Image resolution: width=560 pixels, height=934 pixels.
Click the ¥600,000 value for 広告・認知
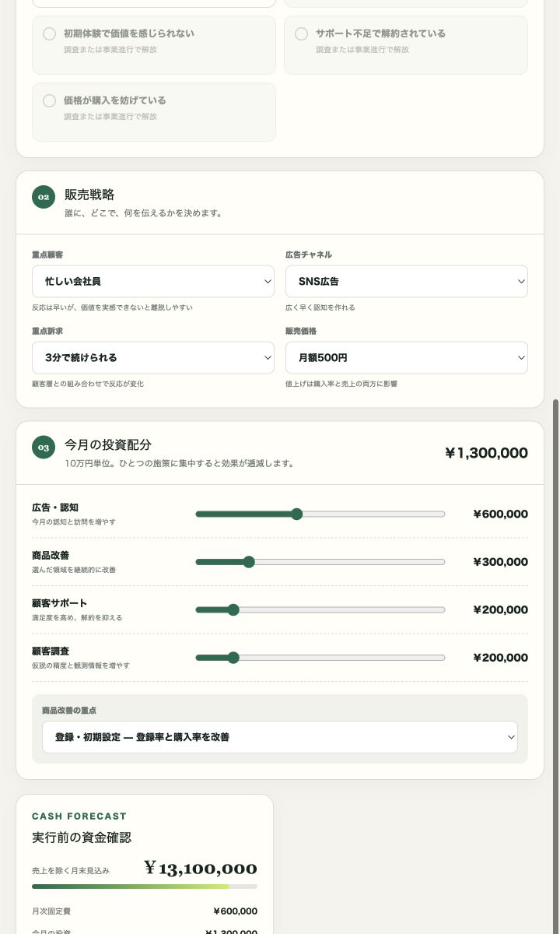[500, 514]
